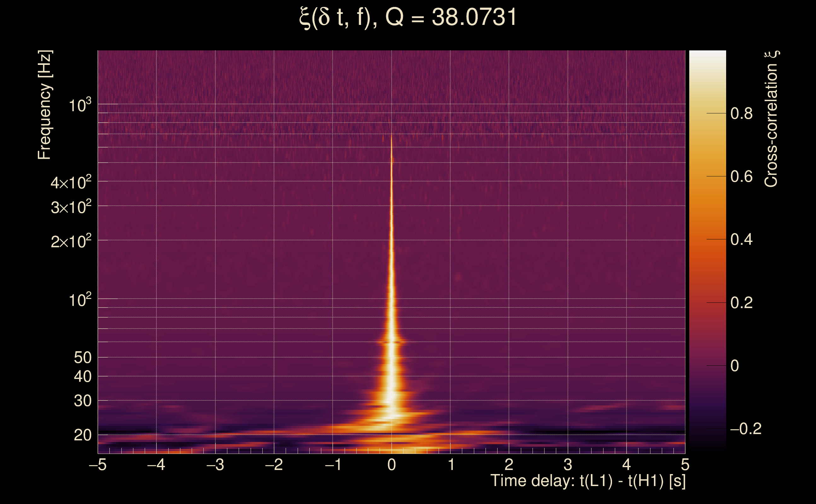816x504 pixels.
Task: Click the 10³ frequency tick label
Action: click(x=80, y=105)
